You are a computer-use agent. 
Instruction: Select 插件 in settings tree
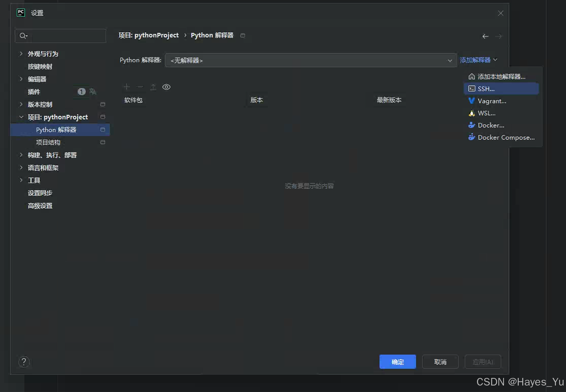[34, 92]
